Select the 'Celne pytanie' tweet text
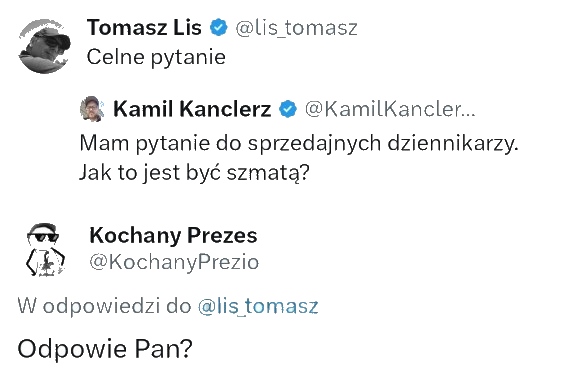The image size is (563, 369). (156, 57)
